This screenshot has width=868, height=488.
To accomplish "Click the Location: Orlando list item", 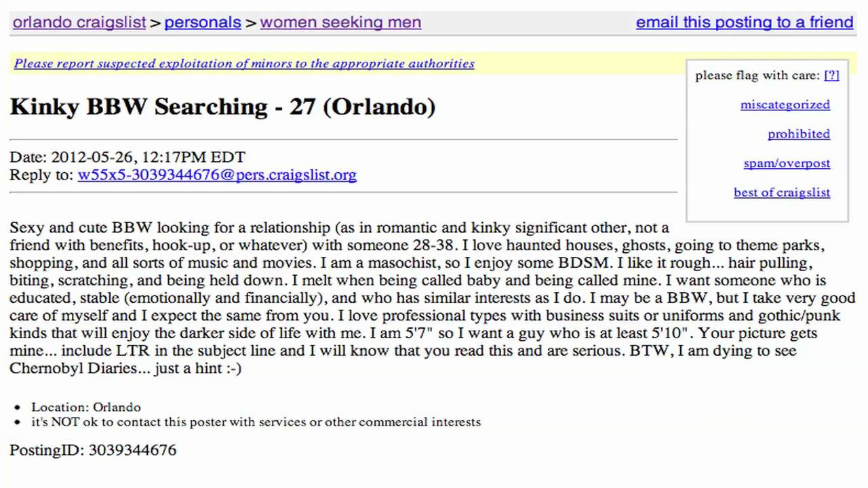I will click(86, 407).
